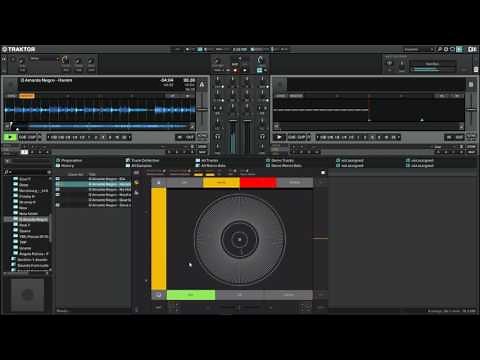Image resolution: width=480 pixels, height=360 pixels.
Task: Start playback with Deck A green play button
Action: (x=10, y=137)
